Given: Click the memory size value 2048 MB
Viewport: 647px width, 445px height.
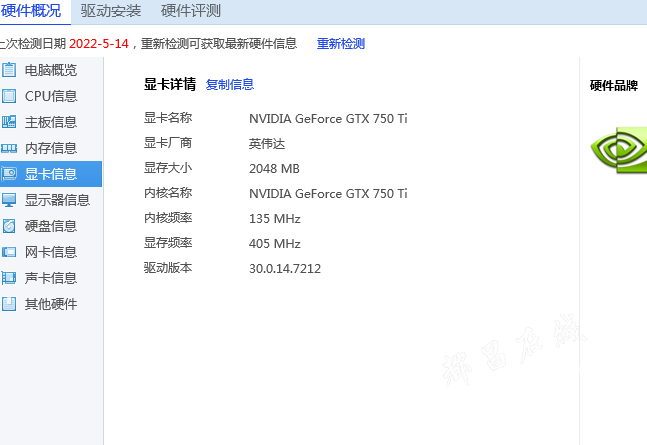Looking at the screenshot, I should (x=274, y=168).
